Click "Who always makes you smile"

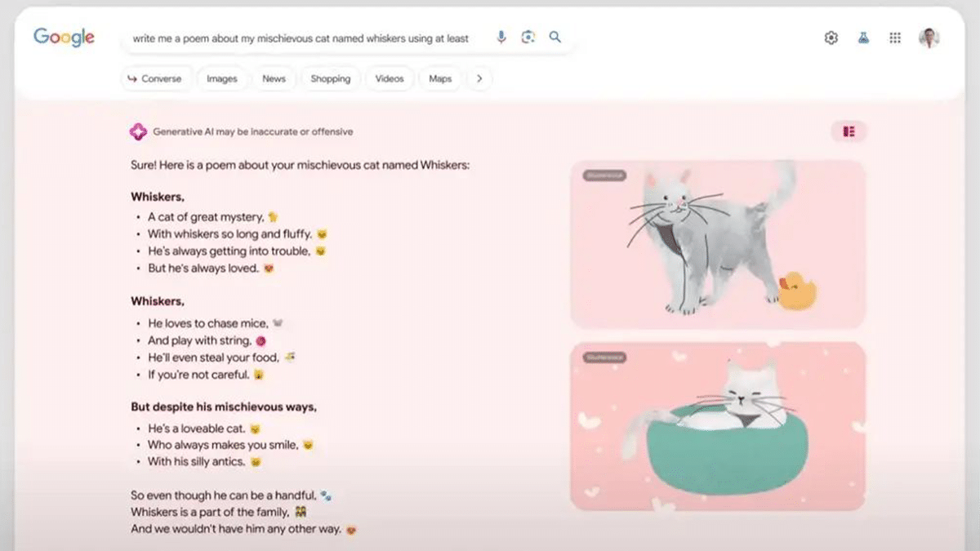point(224,445)
